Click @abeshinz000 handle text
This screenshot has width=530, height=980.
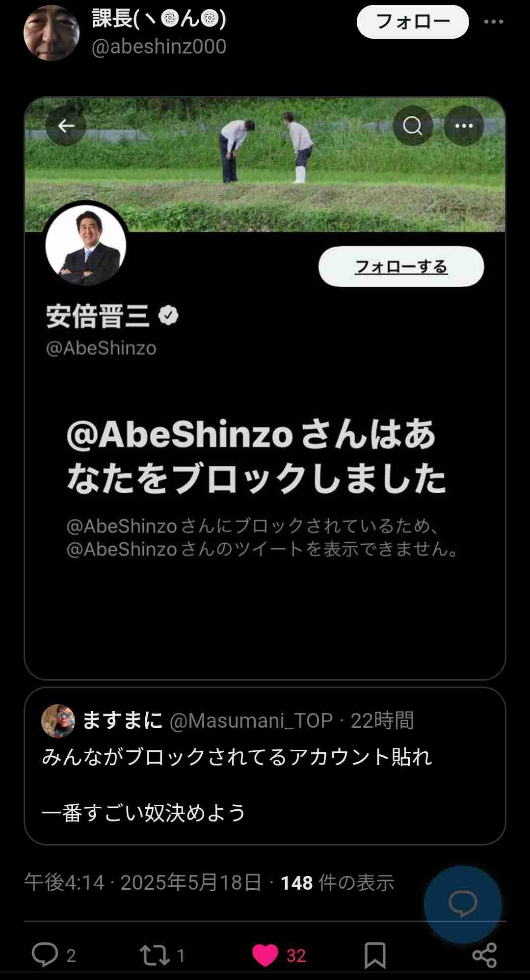(x=159, y=47)
